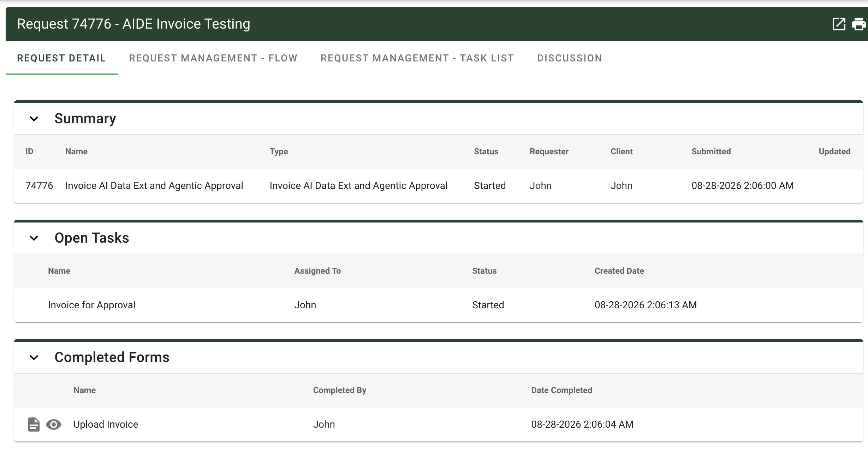This screenshot has height=457, width=868.
Task: Click the Assigned To column header
Action: [317, 271]
